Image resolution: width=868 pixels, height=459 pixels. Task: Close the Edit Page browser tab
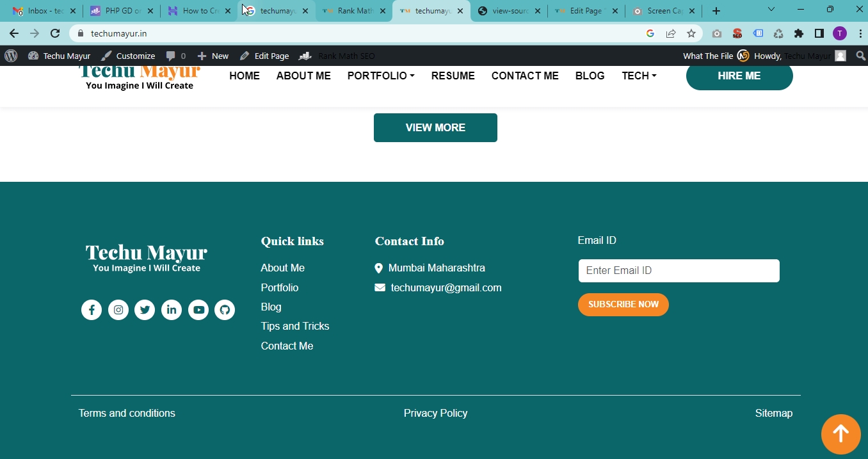coord(615,11)
